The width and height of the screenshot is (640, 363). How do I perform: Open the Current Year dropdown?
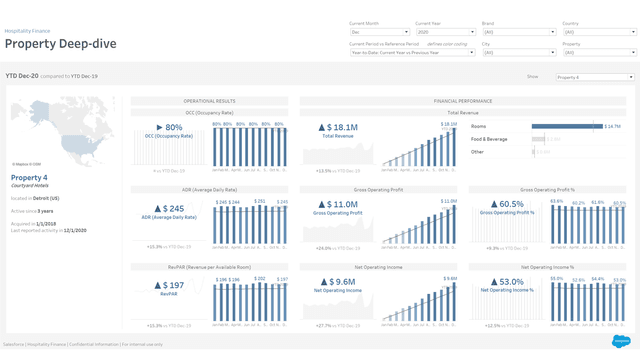pyautogui.click(x=446, y=32)
